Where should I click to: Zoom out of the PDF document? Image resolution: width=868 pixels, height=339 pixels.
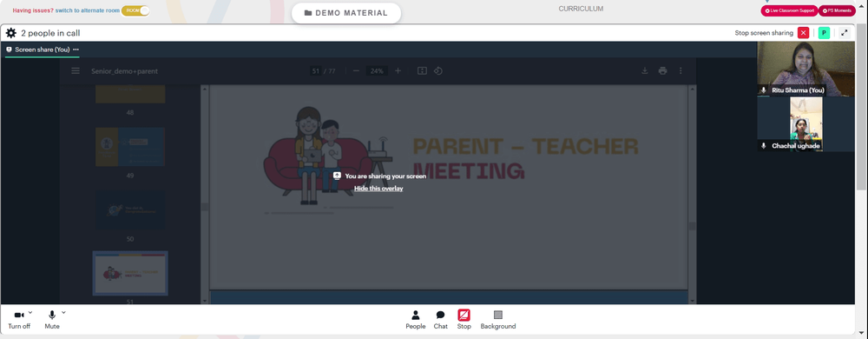point(356,71)
